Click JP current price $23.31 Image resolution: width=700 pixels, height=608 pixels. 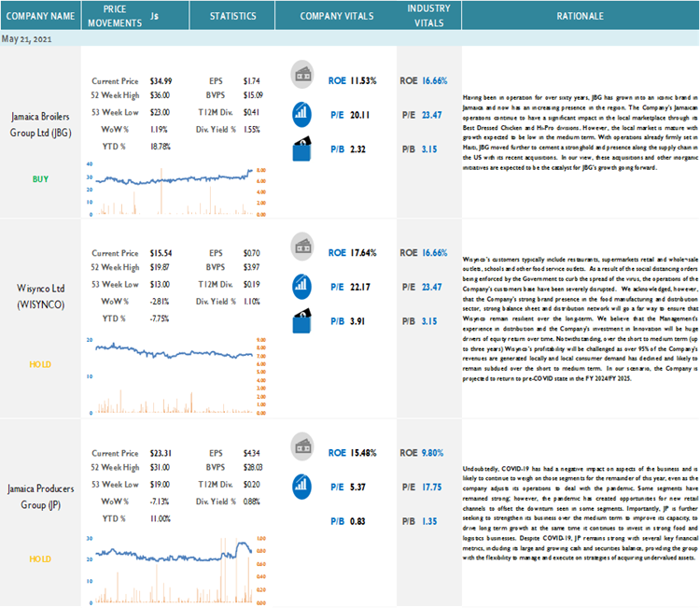pyautogui.click(x=161, y=453)
